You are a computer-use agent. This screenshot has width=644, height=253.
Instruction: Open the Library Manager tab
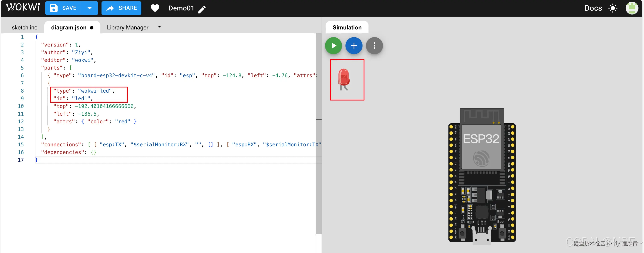point(128,28)
